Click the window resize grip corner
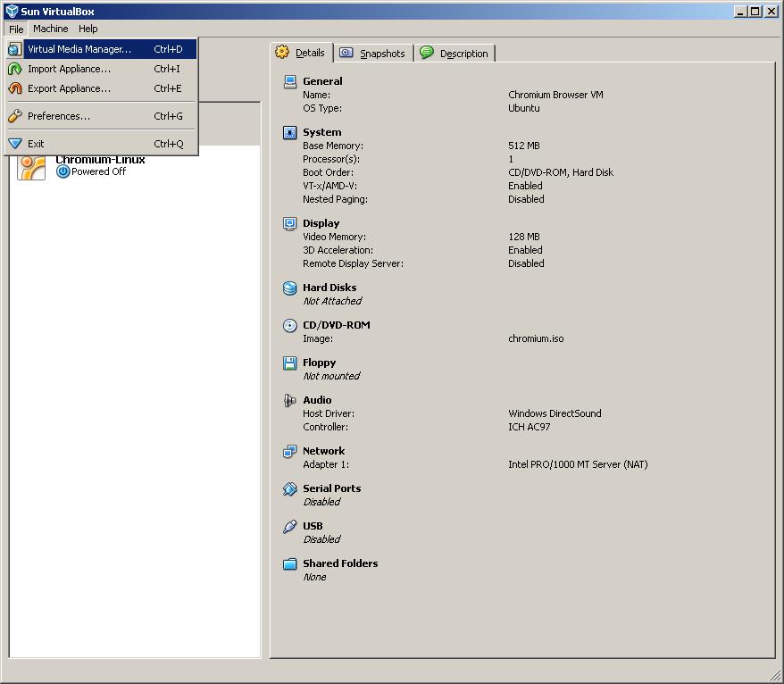Image resolution: width=784 pixels, height=684 pixels. click(x=773, y=673)
